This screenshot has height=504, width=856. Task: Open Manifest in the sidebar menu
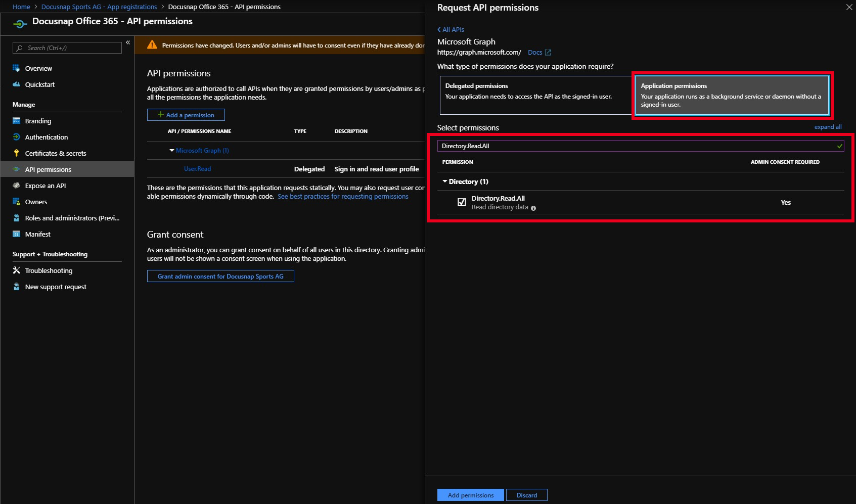[x=38, y=234]
